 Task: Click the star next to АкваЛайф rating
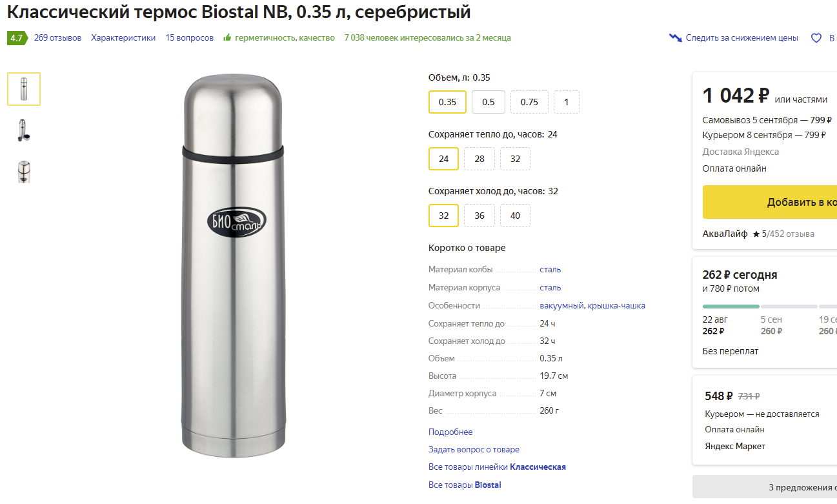tap(756, 234)
